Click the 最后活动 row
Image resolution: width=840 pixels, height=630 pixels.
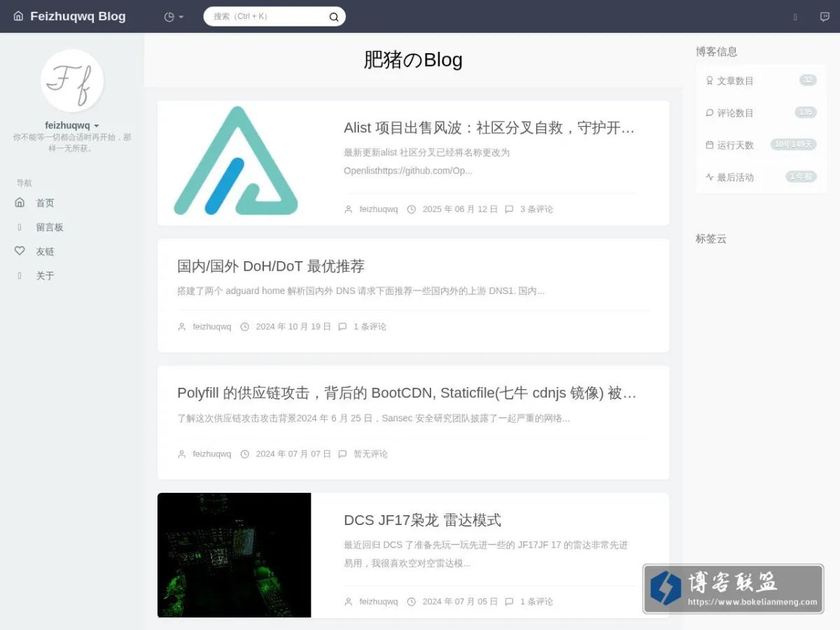(761, 177)
